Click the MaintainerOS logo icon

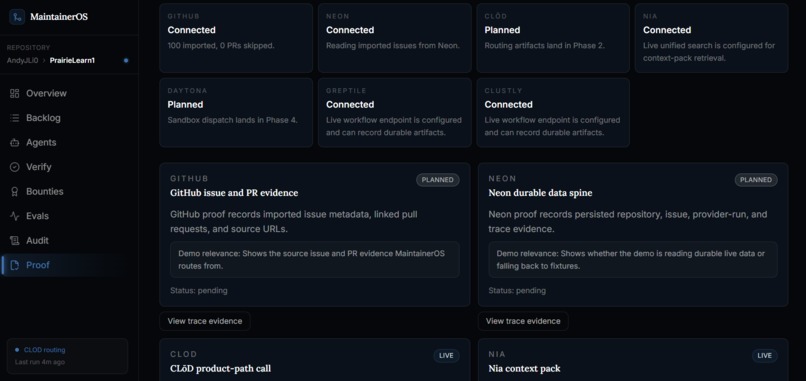[17, 17]
